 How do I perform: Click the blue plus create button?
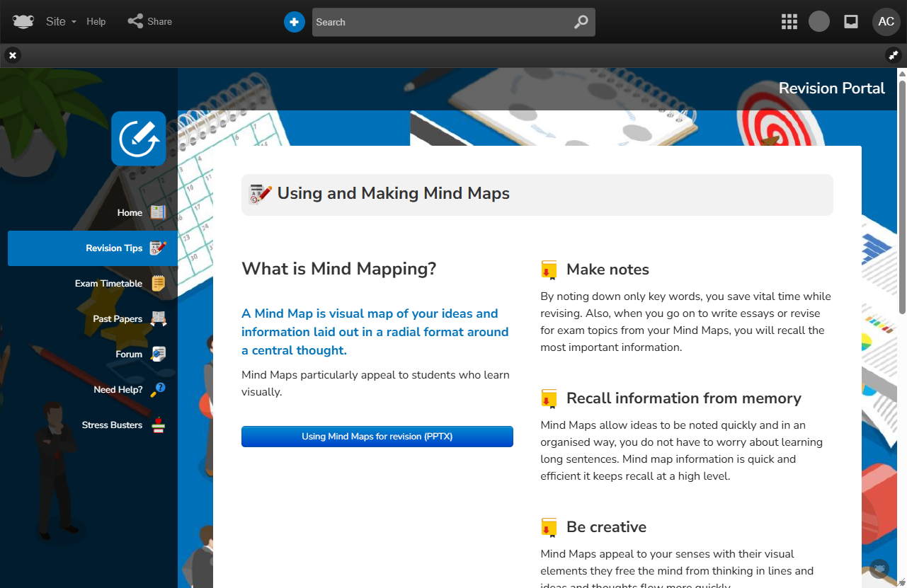[x=294, y=22]
